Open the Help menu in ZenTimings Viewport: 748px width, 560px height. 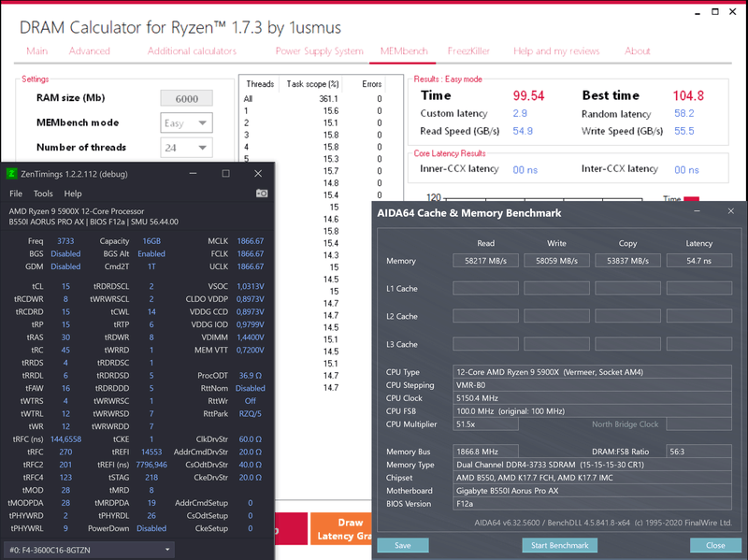[x=73, y=194]
